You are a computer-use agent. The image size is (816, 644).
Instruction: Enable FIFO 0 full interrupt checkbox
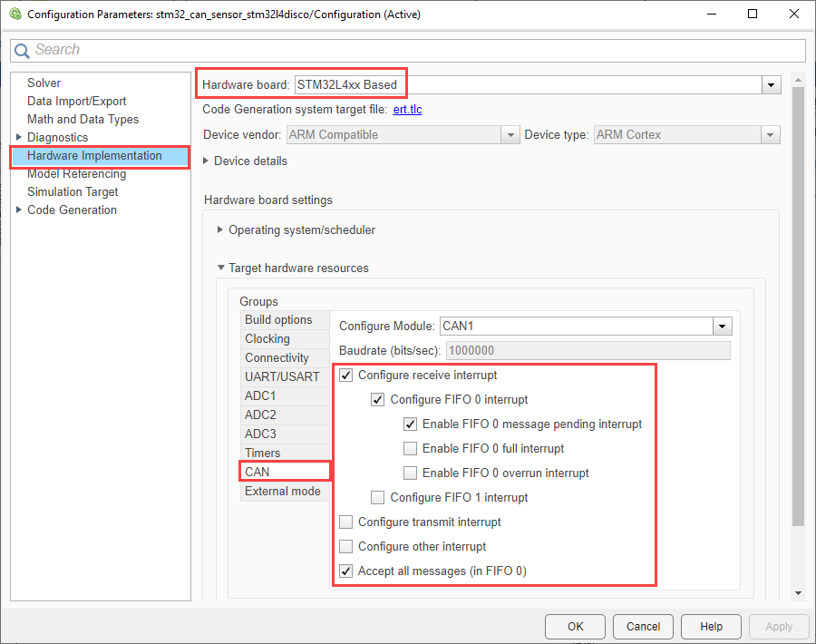pyautogui.click(x=410, y=448)
